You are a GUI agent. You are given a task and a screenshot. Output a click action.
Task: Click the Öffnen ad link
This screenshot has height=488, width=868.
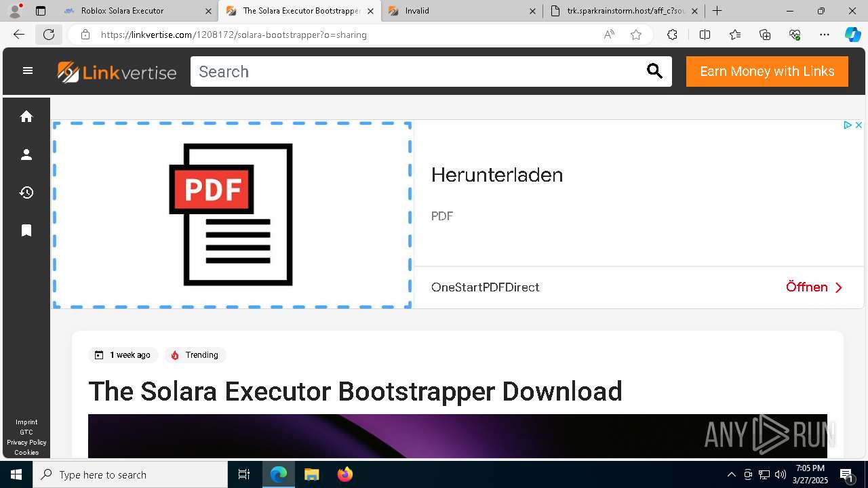tap(814, 287)
